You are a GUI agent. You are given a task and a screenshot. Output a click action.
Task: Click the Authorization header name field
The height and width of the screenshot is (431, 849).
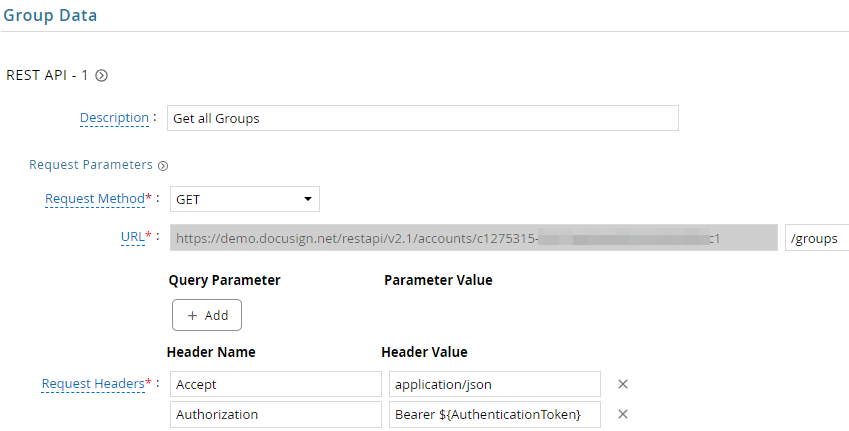tap(276, 414)
